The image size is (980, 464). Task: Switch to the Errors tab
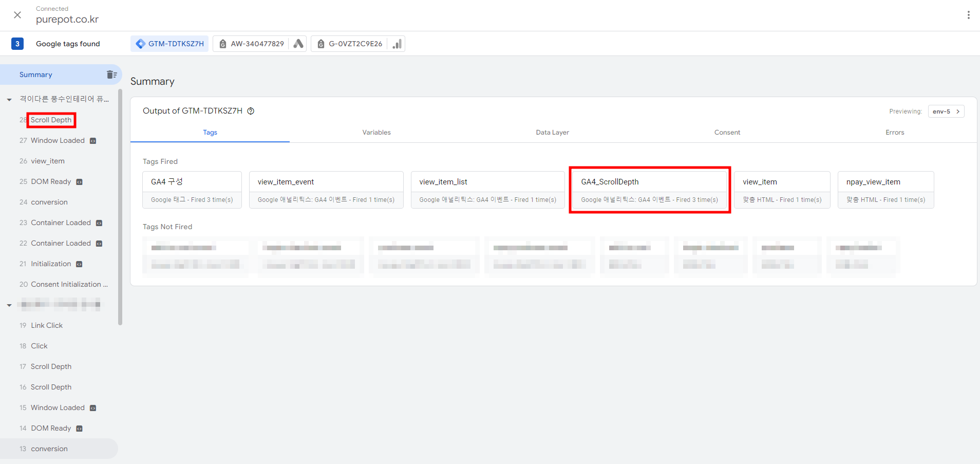(895, 133)
